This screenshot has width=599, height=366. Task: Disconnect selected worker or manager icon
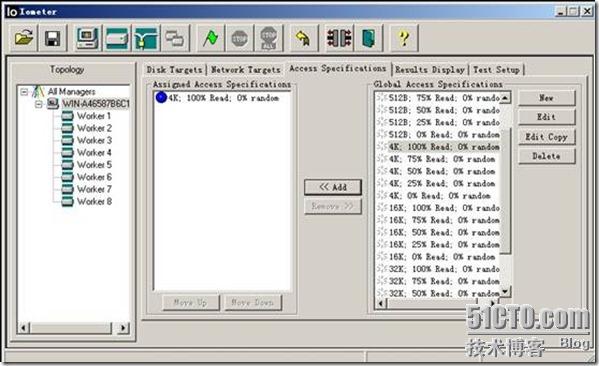[x=339, y=38]
